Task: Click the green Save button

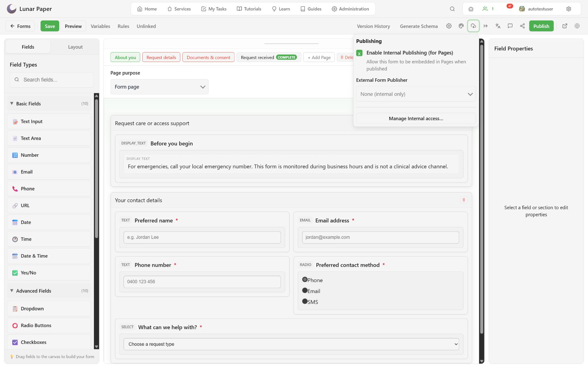Action: click(x=50, y=26)
